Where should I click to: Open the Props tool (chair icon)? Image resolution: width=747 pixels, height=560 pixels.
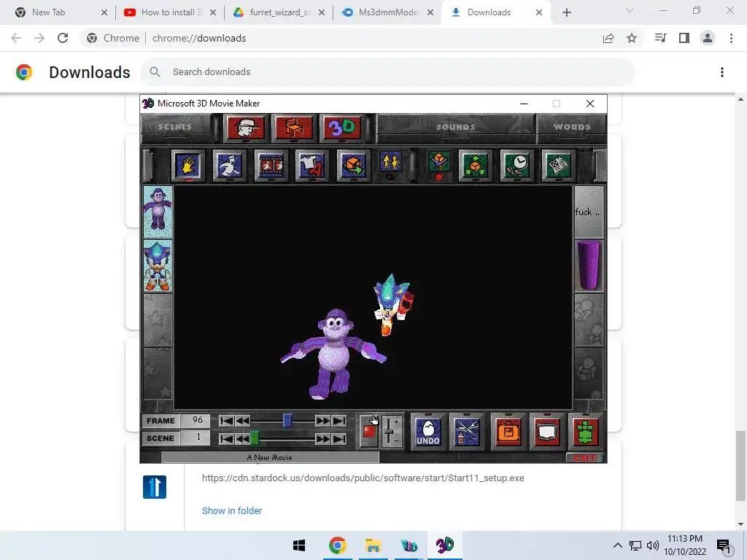pos(294,128)
